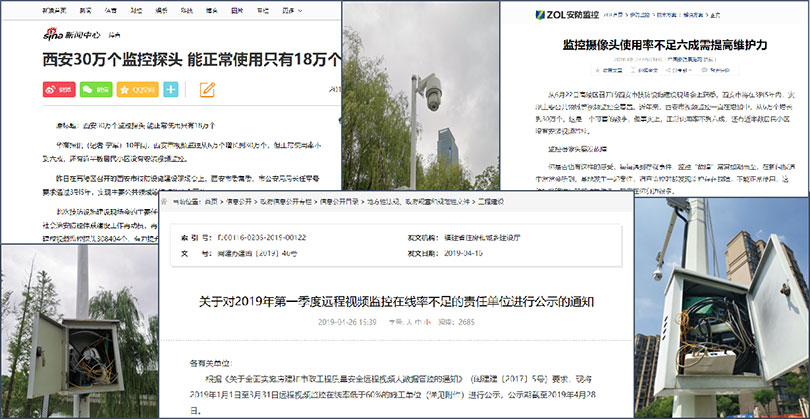
Task: Click 信息公开 in the breadcrumb path
Action: [x=240, y=201]
